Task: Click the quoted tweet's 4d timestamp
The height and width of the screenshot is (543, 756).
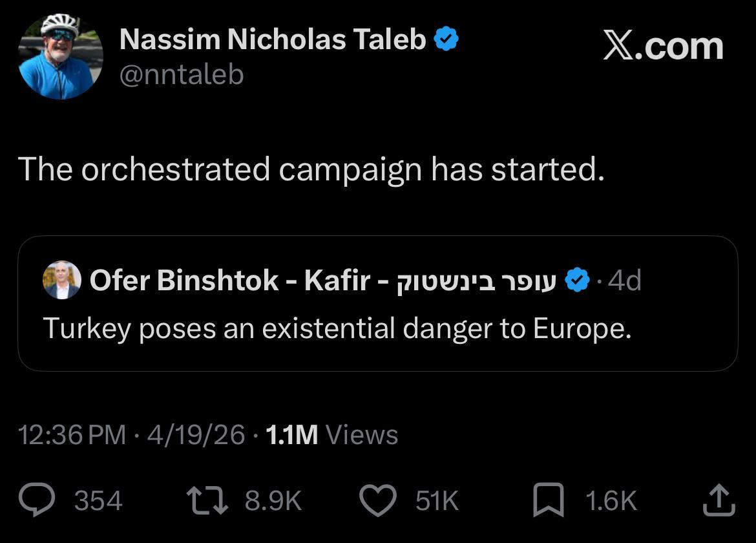Action: click(x=624, y=281)
